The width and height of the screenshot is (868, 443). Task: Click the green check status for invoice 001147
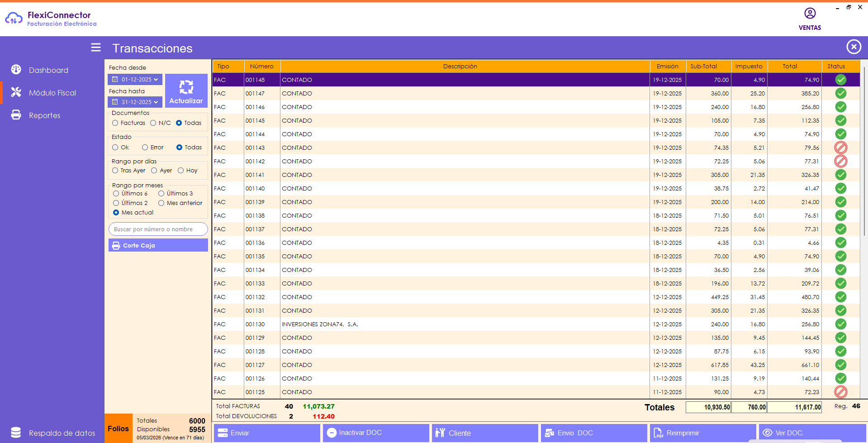tap(840, 93)
